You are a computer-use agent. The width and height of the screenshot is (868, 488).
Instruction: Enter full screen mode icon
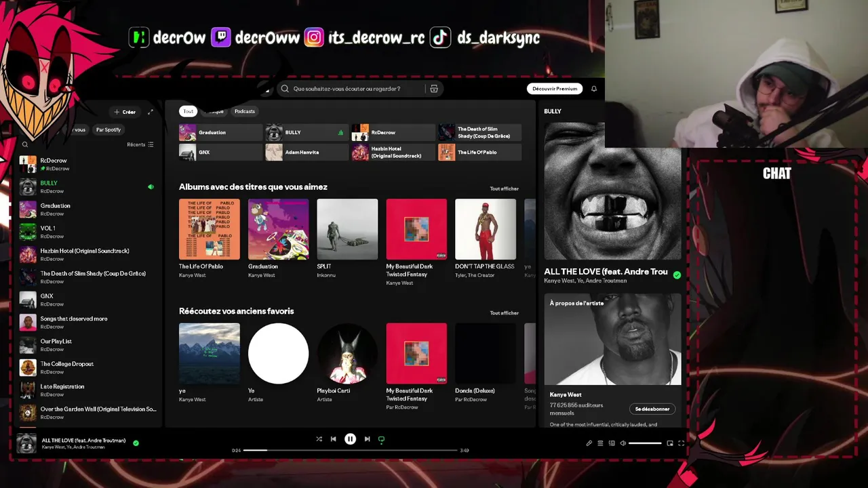681,443
